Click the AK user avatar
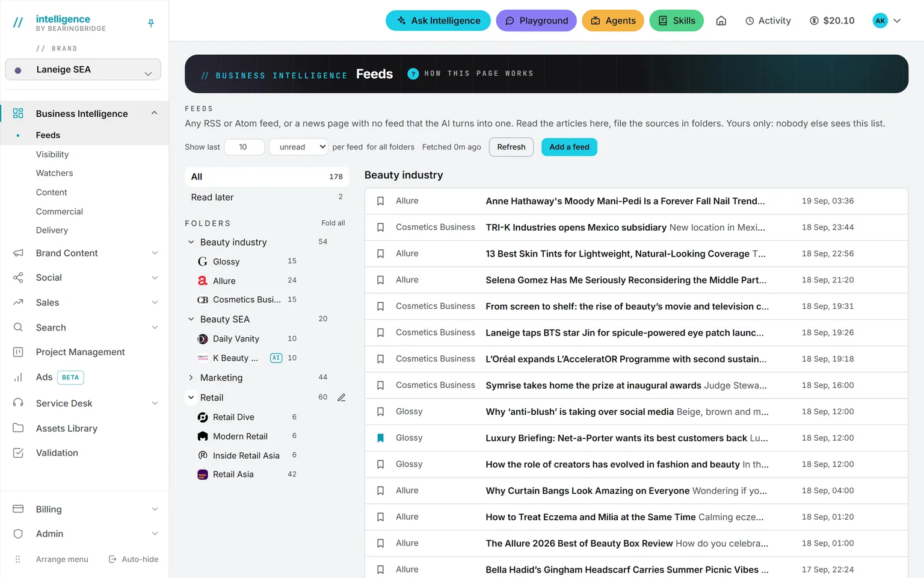Image resolution: width=924 pixels, height=578 pixels. click(x=880, y=21)
